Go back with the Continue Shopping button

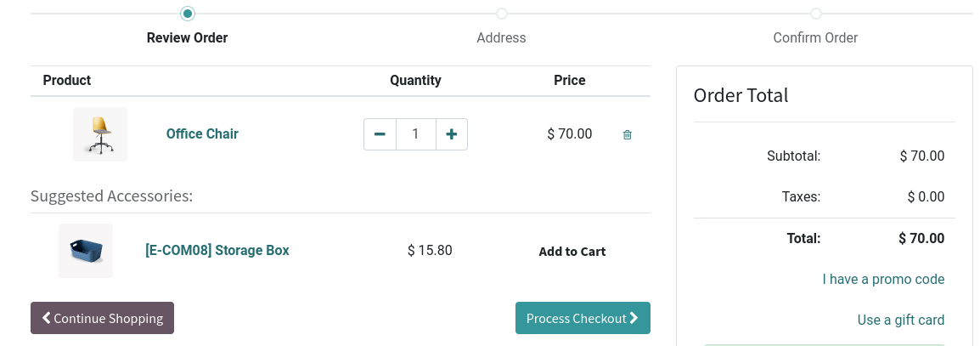[x=102, y=318]
